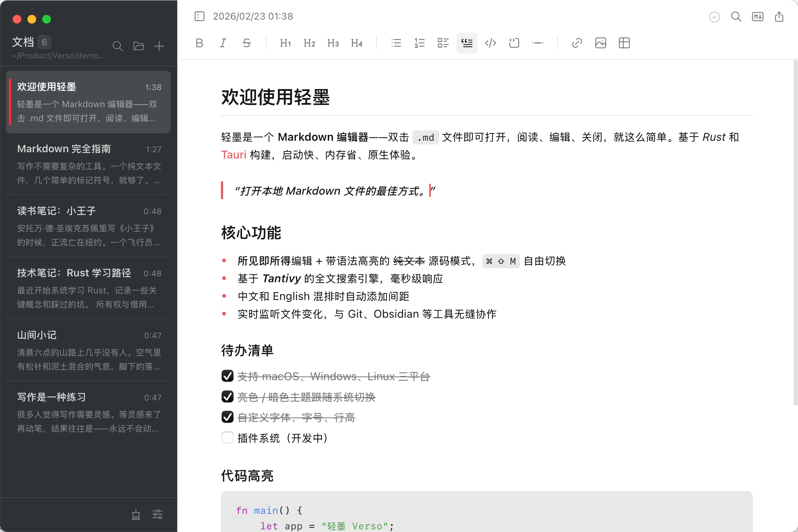Insert a horizontal rule
Image resolution: width=798 pixels, height=532 pixels.
[x=538, y=43]
